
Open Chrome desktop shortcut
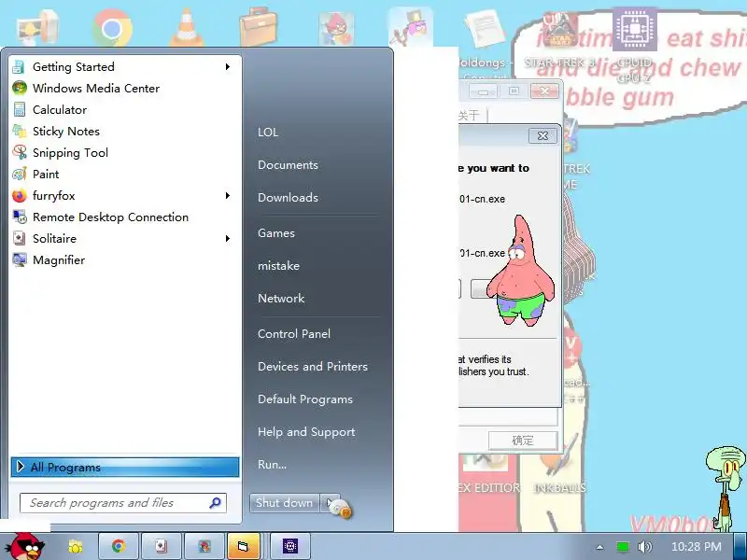coord(112,27)
